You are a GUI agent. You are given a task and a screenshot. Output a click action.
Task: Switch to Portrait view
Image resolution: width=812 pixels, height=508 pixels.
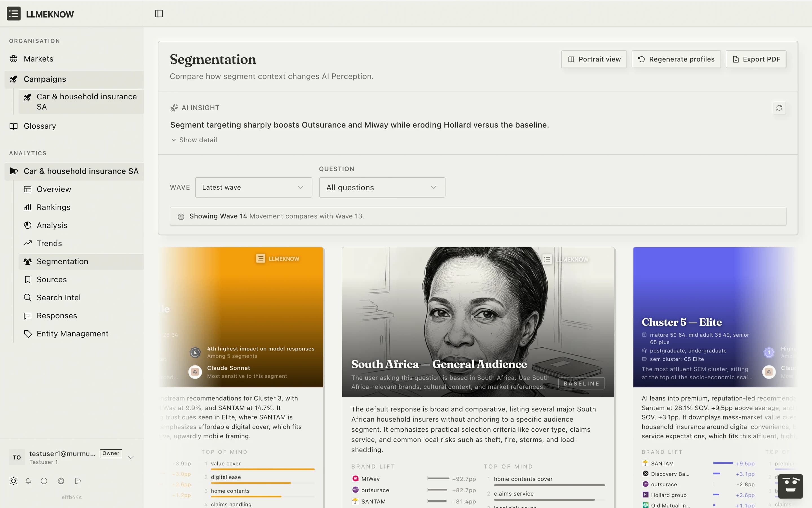[594, 59]
